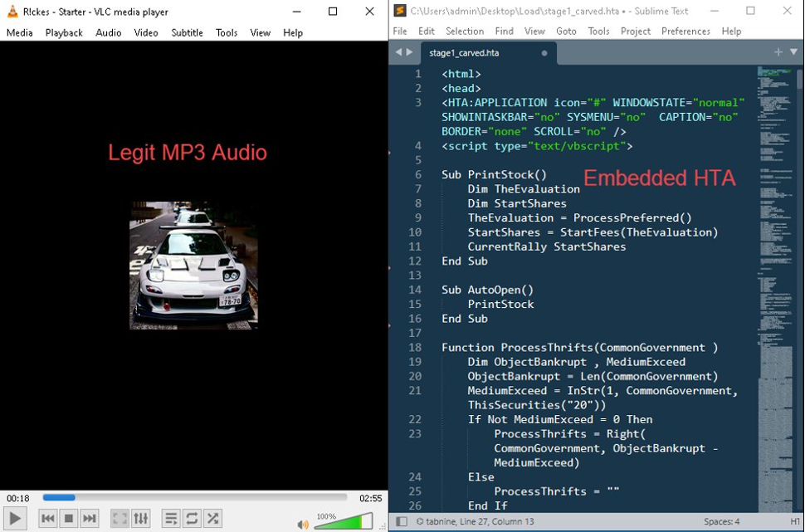Open Sublime Text Project menu
The height and width of the screenshot is (532, 805).
pos(636,31)
